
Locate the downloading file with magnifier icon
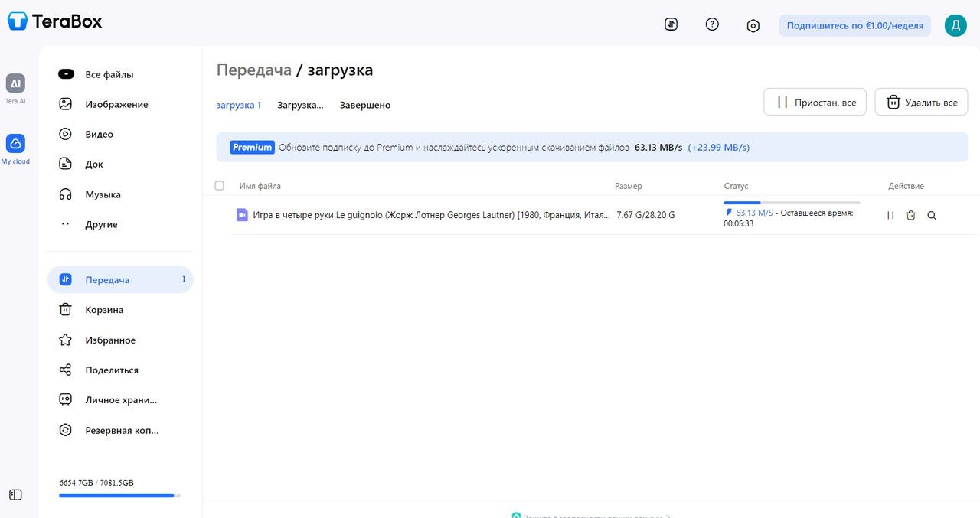(932, 216)
